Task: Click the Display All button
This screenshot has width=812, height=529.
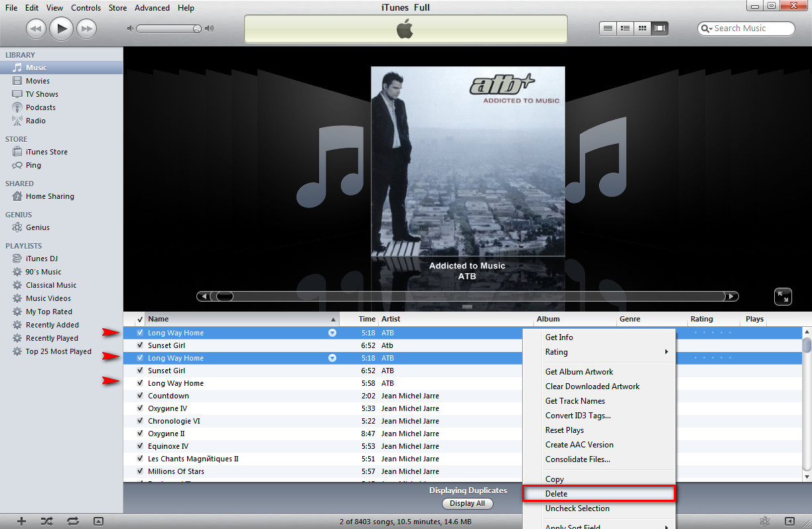Action: pos(467,503)
